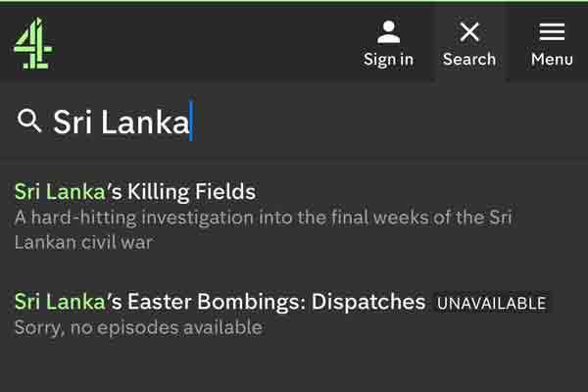Click the UNAVAILABLE badge on Easter Bombings

[x=492, y=303]
